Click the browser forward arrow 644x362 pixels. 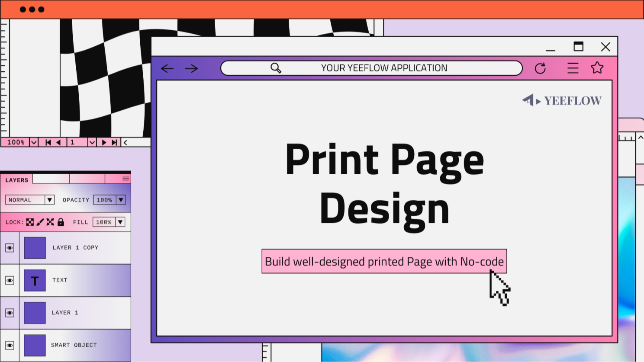tap(191, 68)
